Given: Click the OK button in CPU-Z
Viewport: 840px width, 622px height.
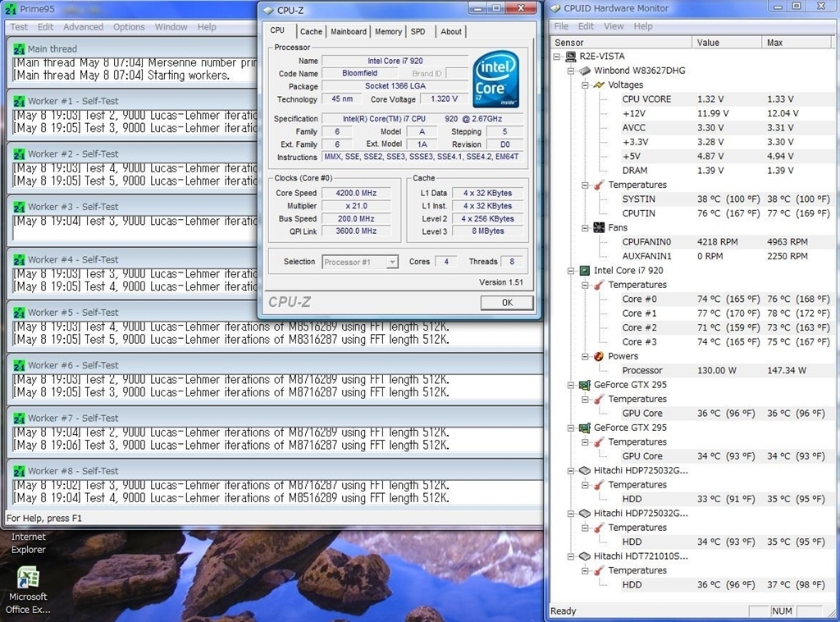Looking at the screenshot, I should [507, 303].
